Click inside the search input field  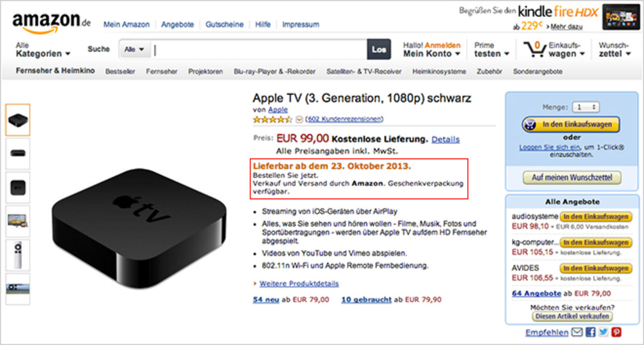(x=252, y=49)
